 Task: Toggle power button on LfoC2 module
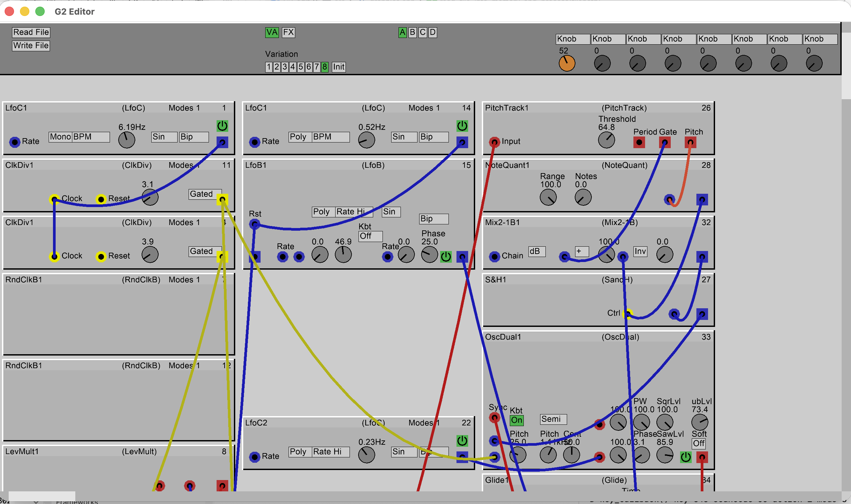(x=462, y=441)
